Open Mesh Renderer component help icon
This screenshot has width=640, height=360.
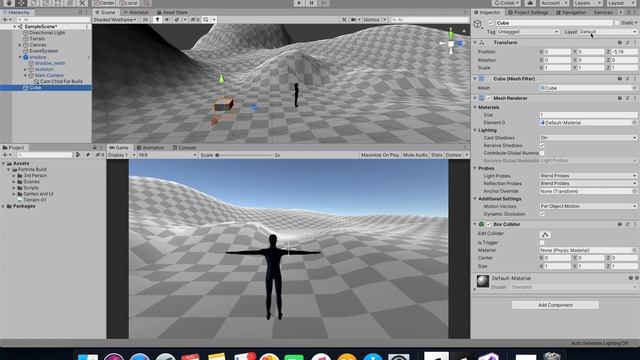[x=620, y=98]
